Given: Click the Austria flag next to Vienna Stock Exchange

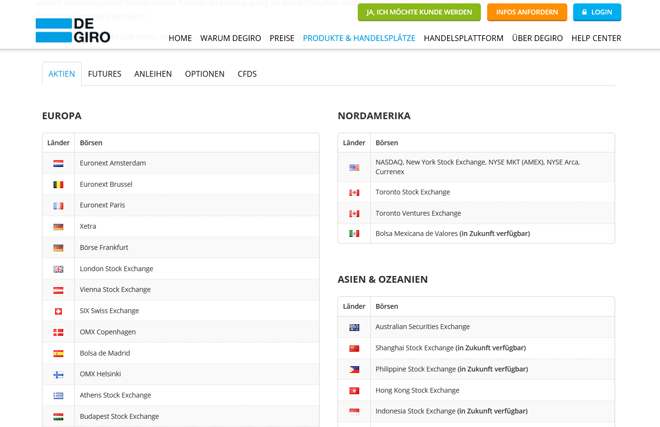Looking at the screenshot, I should coord(59,290).
